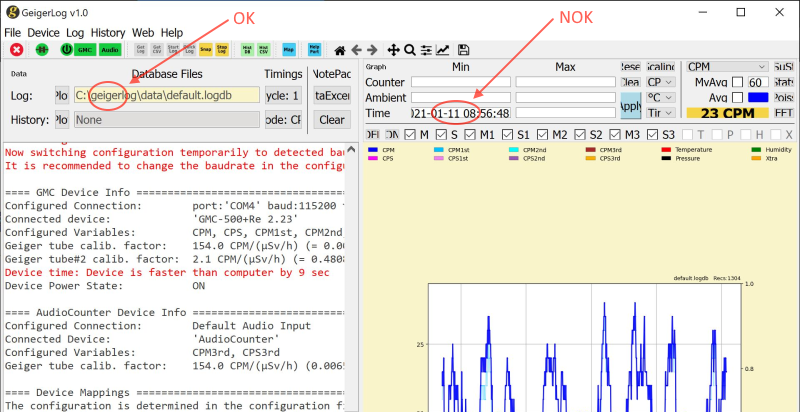This screenshot has height=412, width=800.
Task: Toggle the M1 variable checkbox
Action: [470, 135]
